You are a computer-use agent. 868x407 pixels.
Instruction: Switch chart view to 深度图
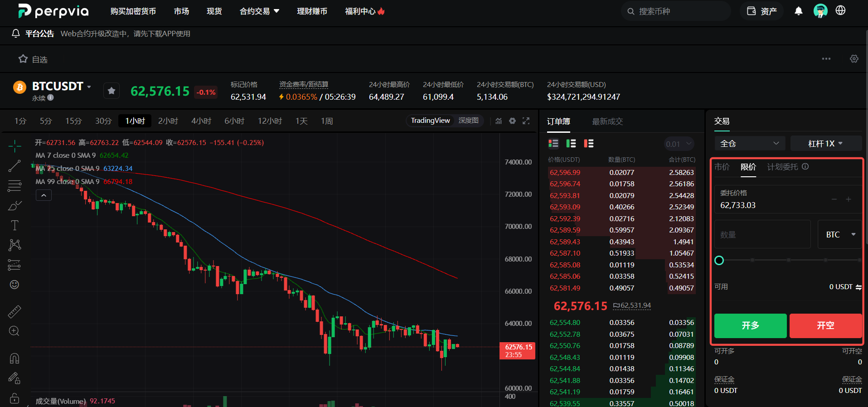point(468,121)
